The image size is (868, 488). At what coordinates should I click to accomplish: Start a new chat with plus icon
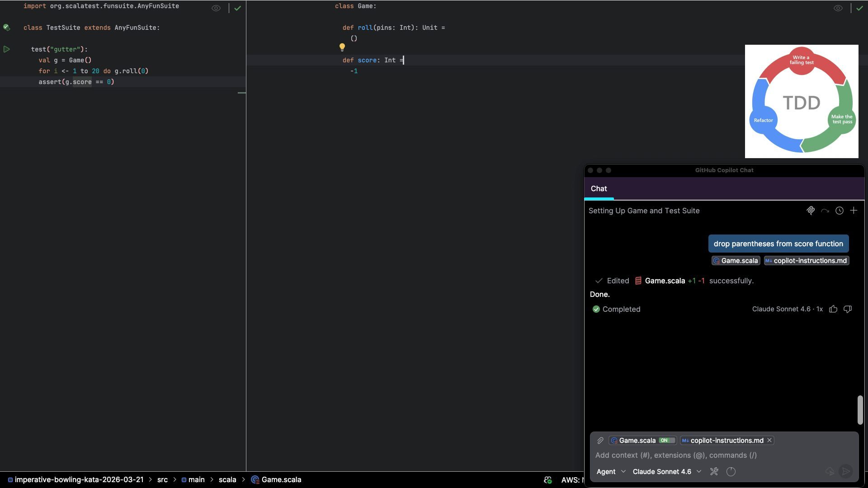(854, 211)
